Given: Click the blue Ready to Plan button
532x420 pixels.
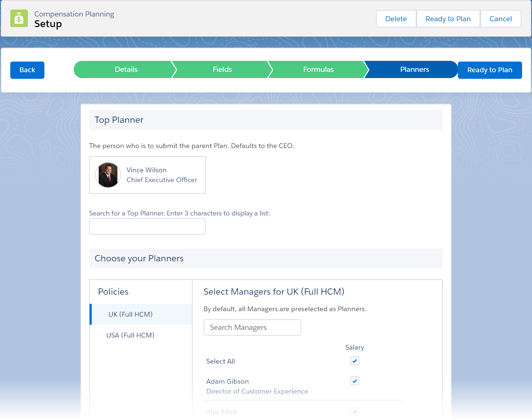Looking at the screenshot, I should pyautogui.click(x=489, y=70).
